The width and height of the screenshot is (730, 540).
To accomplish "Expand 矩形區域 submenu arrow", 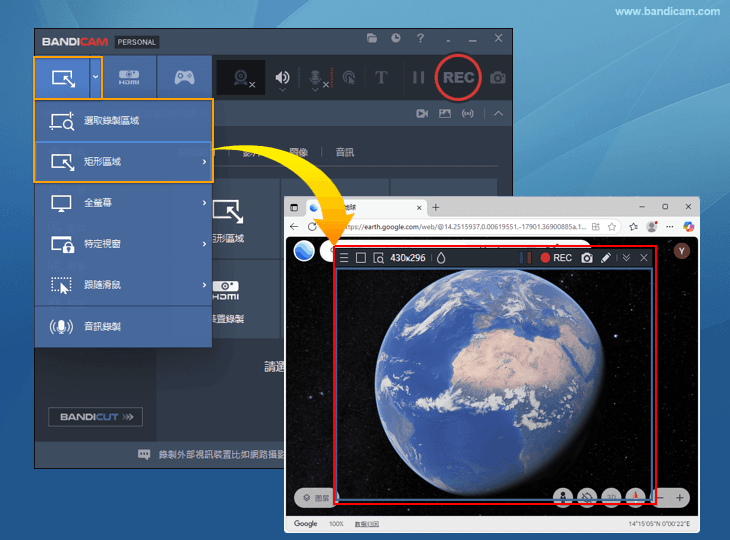I will [204, 162].
